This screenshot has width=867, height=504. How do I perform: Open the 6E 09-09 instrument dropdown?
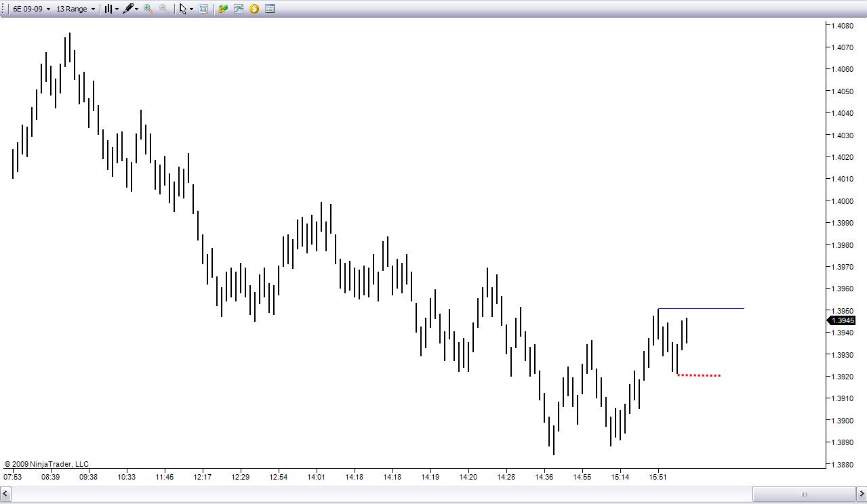tap(32, 9)
